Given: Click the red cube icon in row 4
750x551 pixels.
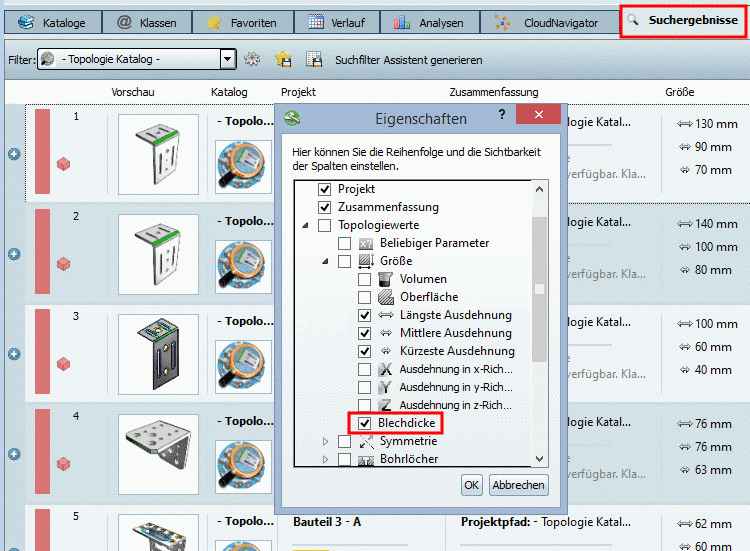Looking at the screenshot, I should (63, 464).
